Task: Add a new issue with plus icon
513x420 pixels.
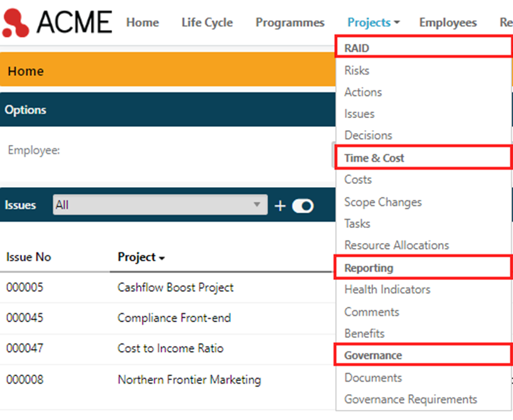Action: [x=280, y=206]
